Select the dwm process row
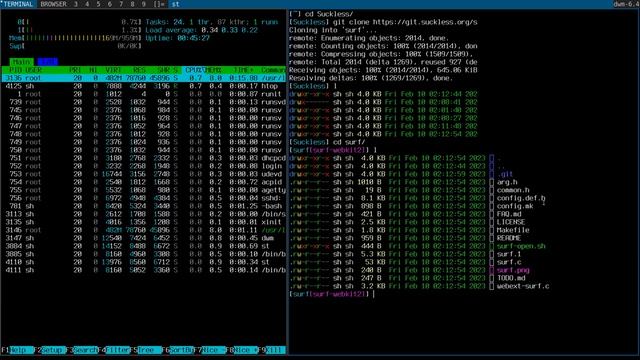Screen dimensions: 640x360 pyautogui.click(x=143, y=238)
